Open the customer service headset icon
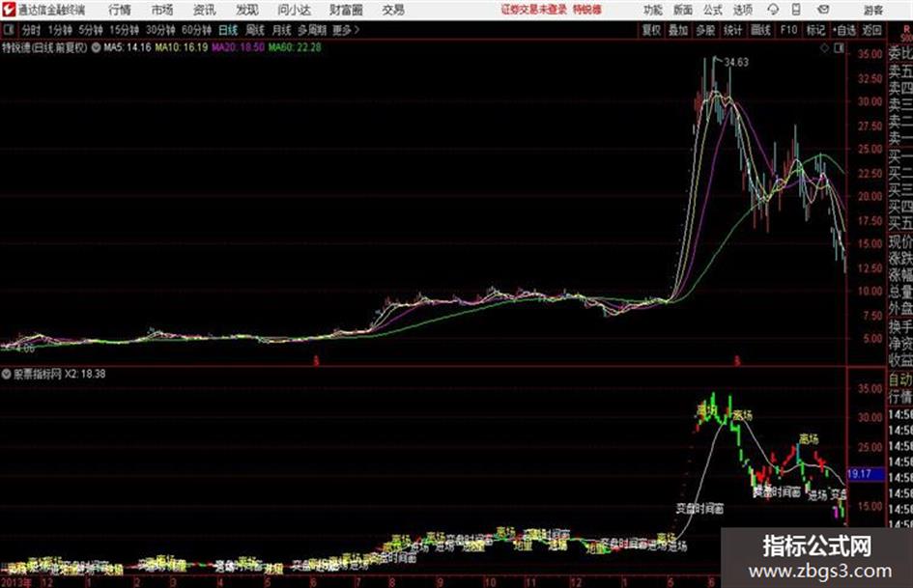 [x=773, y=10]
